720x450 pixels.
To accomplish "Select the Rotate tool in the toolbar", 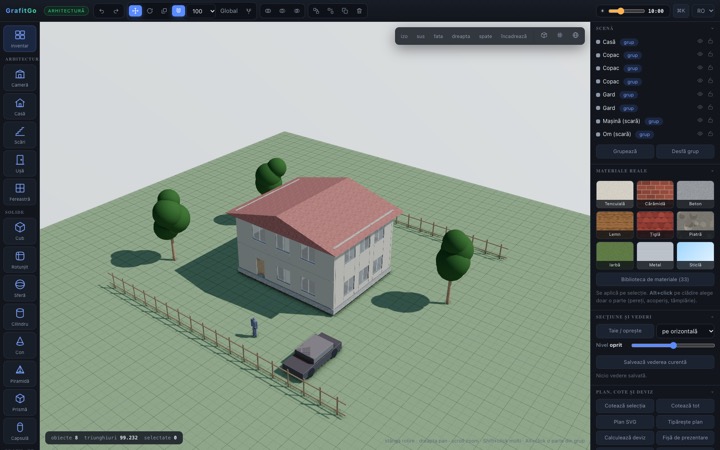I will point(150,11).
